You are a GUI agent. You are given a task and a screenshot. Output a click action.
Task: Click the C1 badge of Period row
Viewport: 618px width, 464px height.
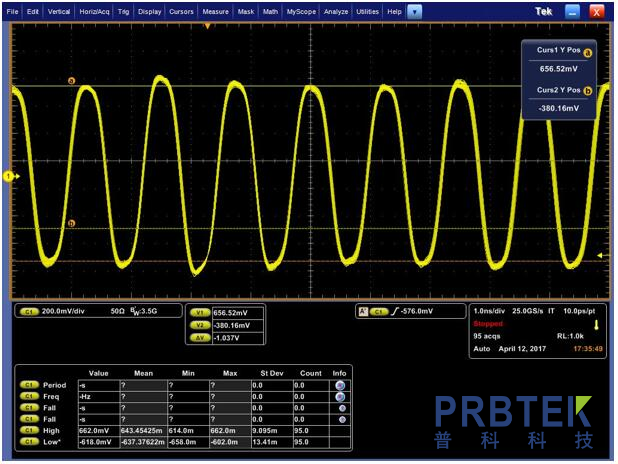click(x=29, y=385)
